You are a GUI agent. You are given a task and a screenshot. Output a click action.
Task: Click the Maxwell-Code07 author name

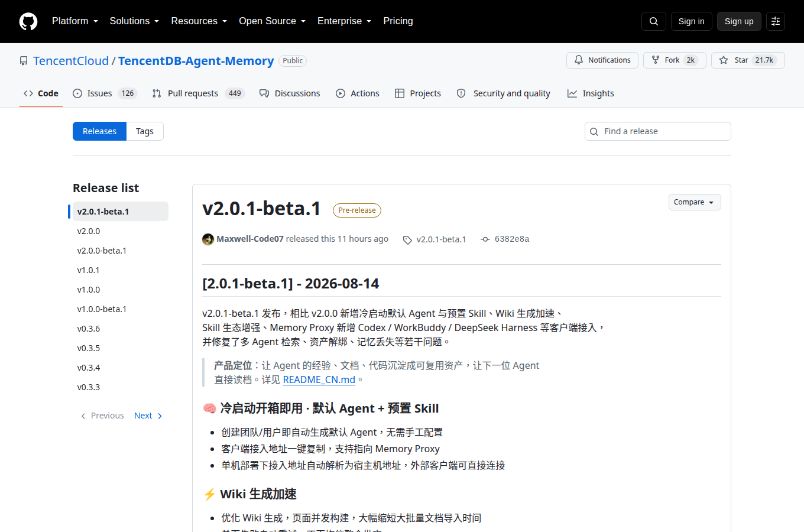[250, 239]
